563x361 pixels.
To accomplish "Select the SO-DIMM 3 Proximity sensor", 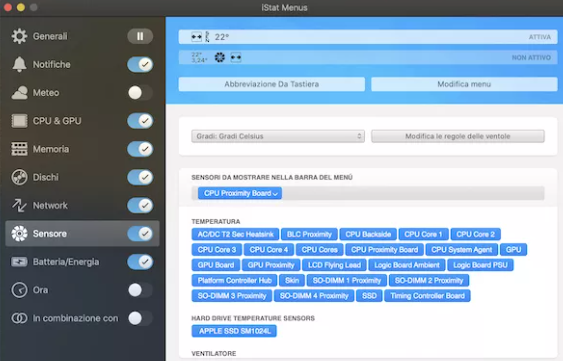I will point(232,296).
